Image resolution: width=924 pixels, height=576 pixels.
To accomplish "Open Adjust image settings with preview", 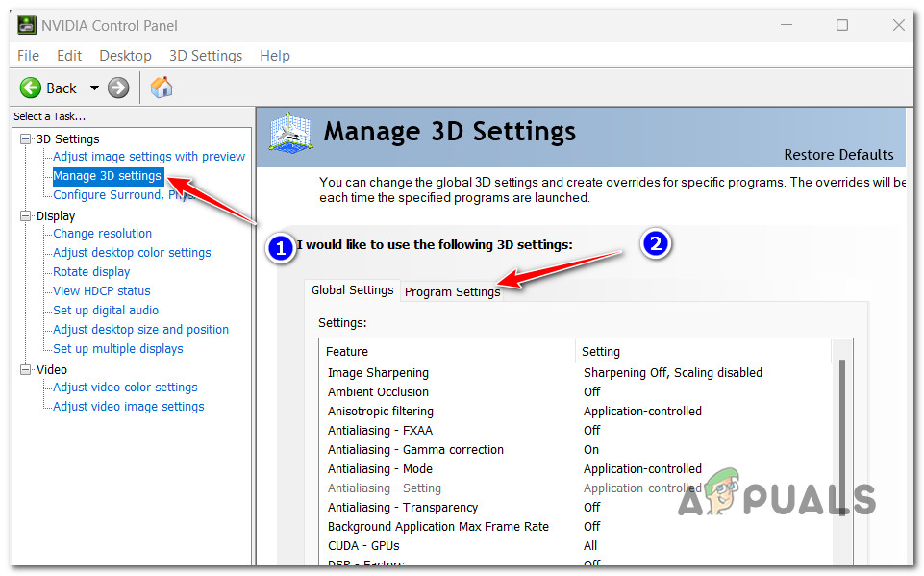I will pos(149,157).
